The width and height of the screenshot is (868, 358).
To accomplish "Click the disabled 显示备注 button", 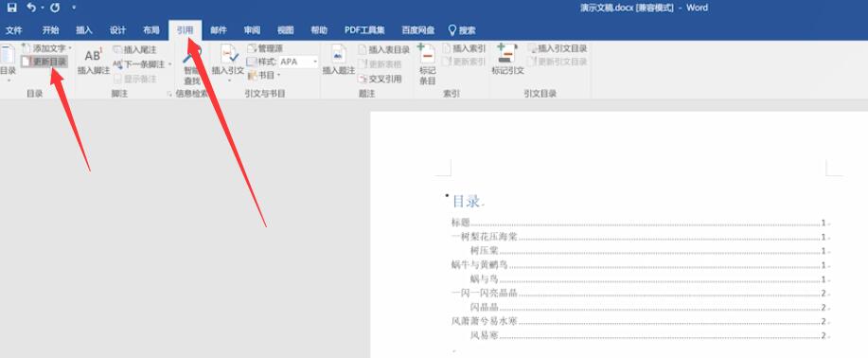I will pos(135,79).
